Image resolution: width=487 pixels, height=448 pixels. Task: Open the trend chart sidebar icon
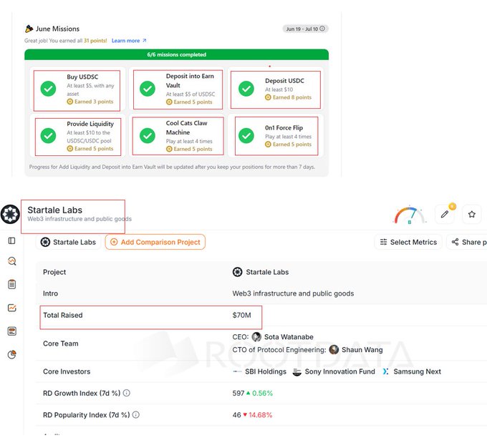coord(11,308)
